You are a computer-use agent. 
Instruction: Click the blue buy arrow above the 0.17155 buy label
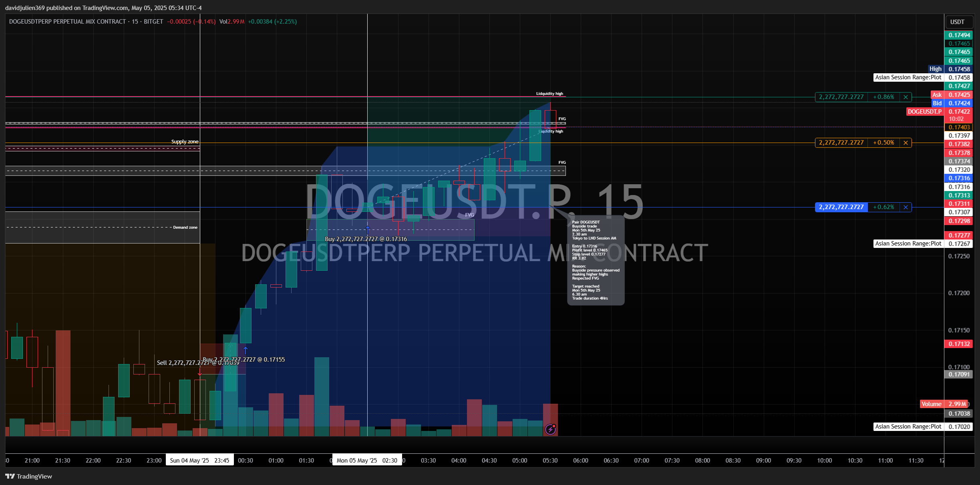[x=246, y=350]
